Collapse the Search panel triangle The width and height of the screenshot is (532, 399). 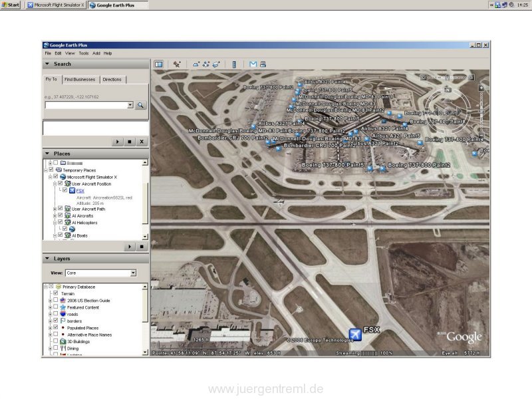(47, 64)
